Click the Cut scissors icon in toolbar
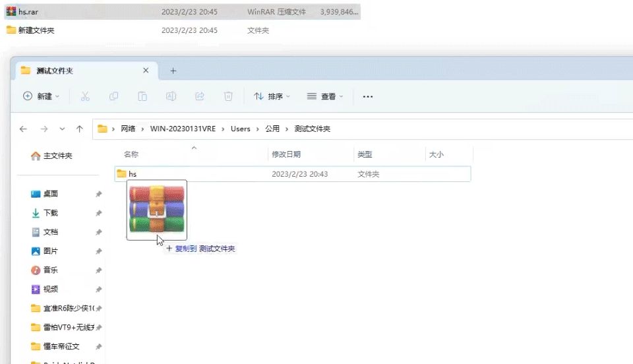 (85, 96)
